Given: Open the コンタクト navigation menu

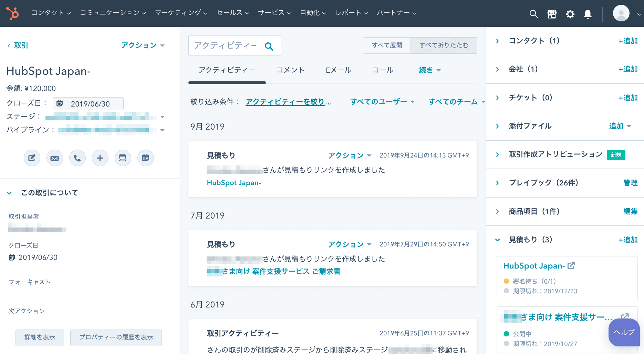Looking at the screenshot, I should (51, 13).
